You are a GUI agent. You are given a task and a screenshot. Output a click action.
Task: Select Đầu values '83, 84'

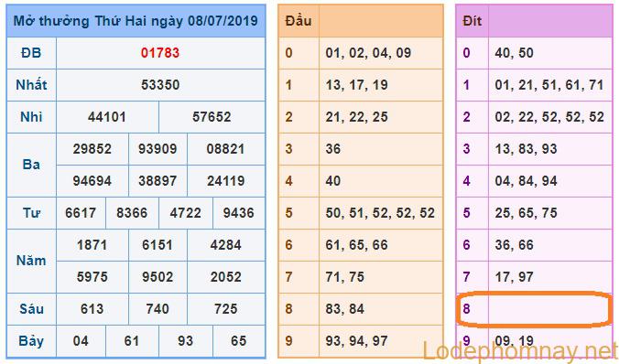(x=345, y=309)
